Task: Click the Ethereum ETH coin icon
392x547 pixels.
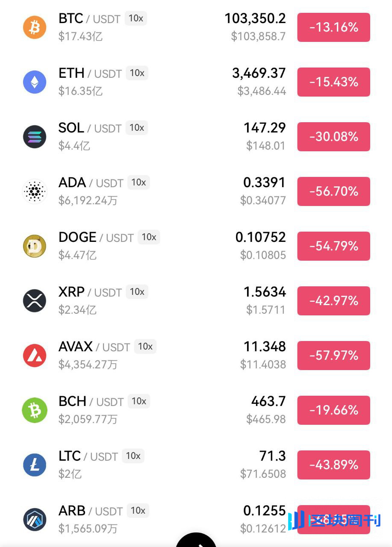Action: pos(35,82)
